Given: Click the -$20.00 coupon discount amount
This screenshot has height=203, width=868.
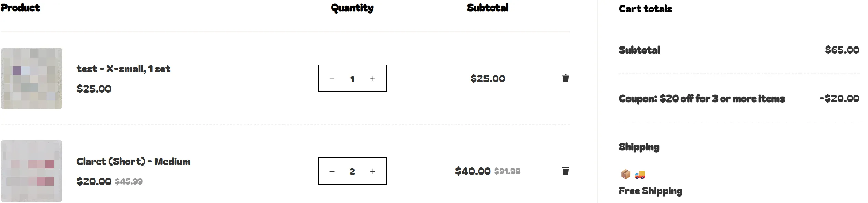Looking at the screenshot, I should pos(839,99).
